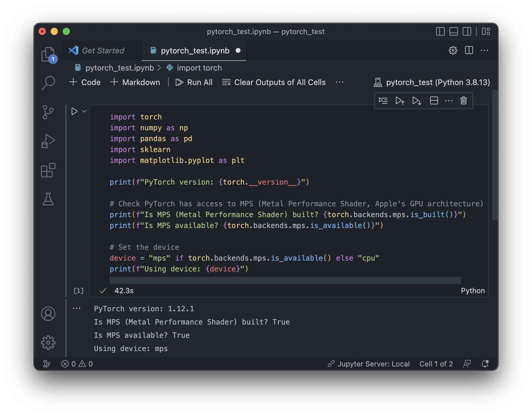Click into the import torch line
The width and height of the screenshot is (532, 415).
click(x=136, y=117)
